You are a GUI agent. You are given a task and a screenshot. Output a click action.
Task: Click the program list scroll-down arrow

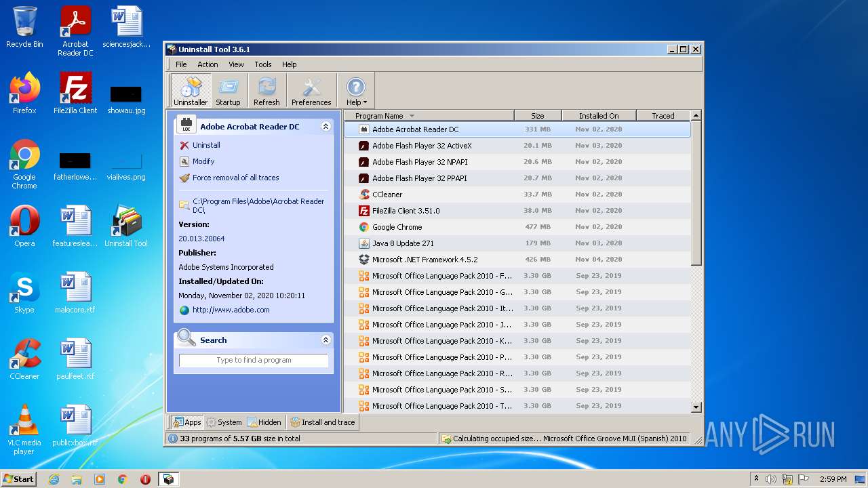click(696, 407)
